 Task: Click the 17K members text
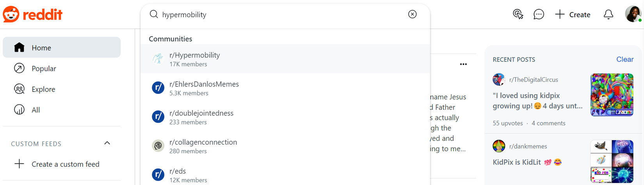[188, 64]
